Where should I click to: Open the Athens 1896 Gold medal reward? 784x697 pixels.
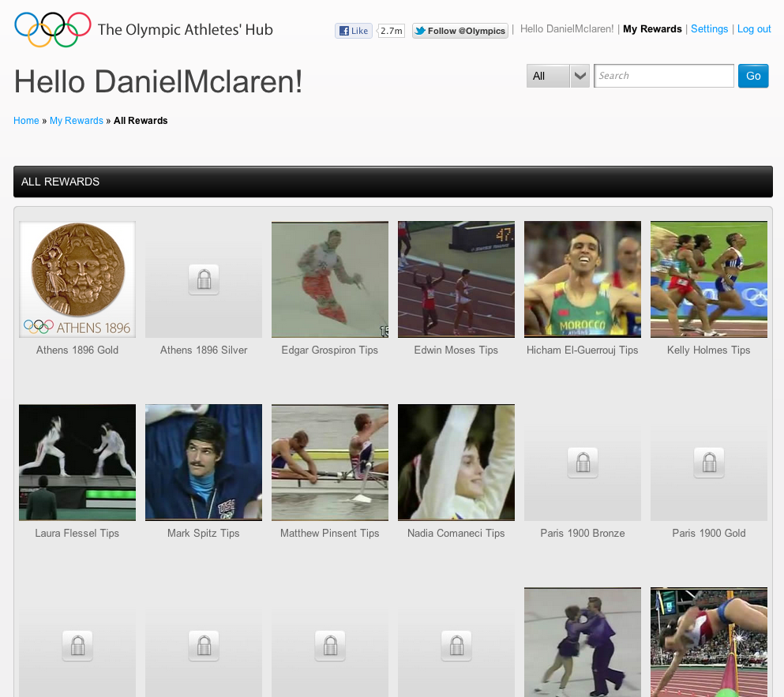pyautogui.click(x=77, y=279)
